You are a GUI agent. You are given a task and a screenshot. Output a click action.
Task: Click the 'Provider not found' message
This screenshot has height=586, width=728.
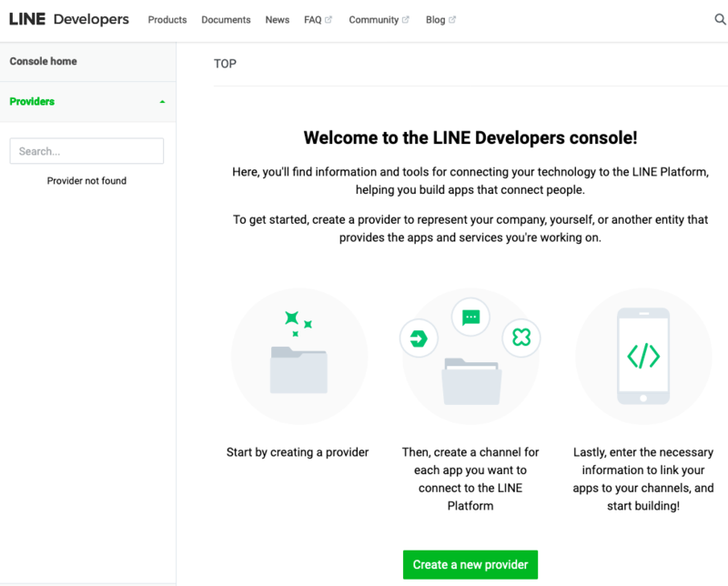click(x=86, y=181)
